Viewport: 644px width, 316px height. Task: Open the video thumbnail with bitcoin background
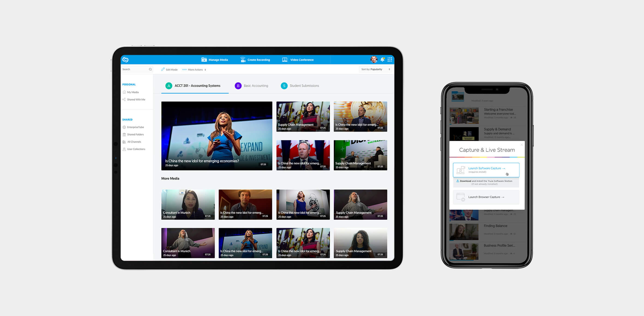click(360, 117)
